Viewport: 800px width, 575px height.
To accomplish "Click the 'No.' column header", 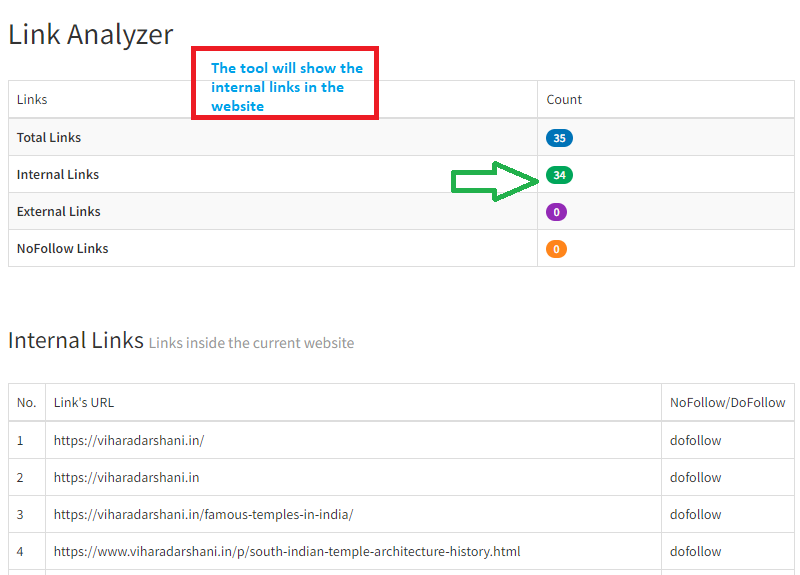I will [27, 403].
